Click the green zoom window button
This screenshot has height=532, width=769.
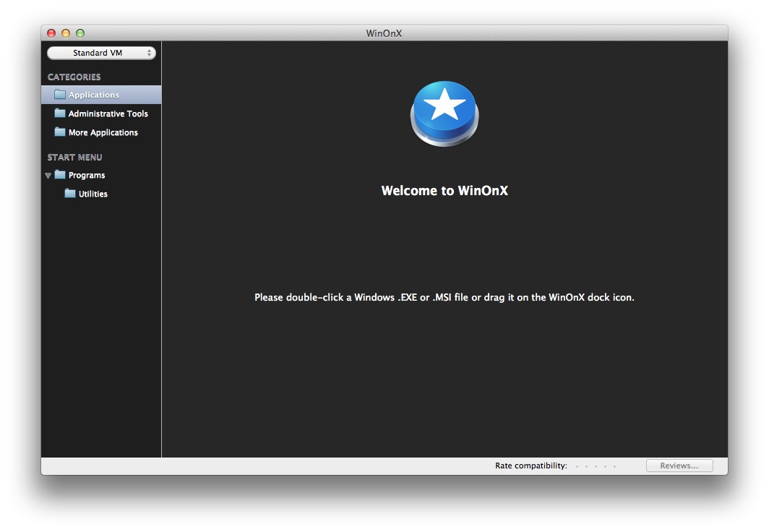coord(80,33)
